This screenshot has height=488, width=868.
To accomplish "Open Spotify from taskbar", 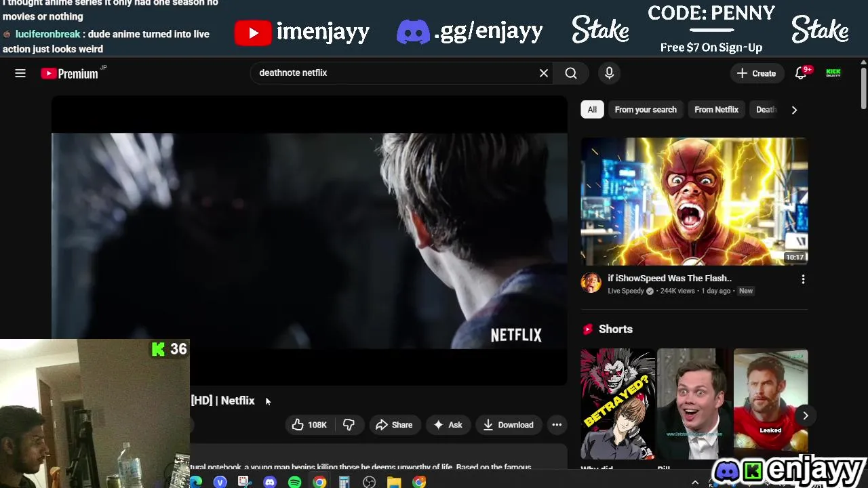I will pos(294,482).
